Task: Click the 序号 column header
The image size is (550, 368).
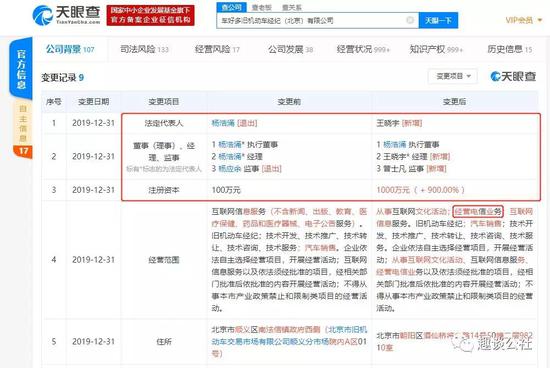Action: click(54, 102)
